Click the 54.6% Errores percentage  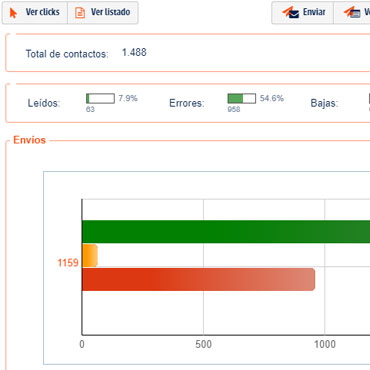tap(272, 98)
